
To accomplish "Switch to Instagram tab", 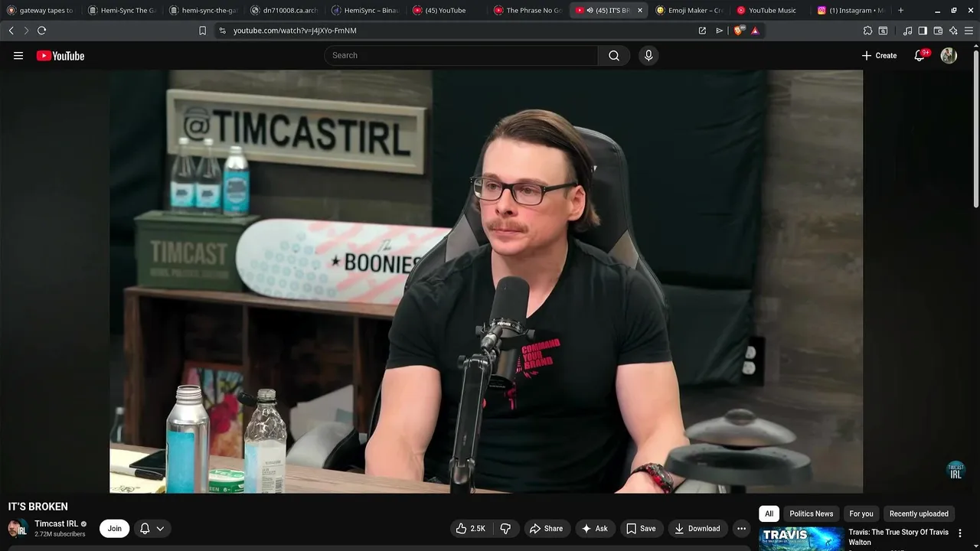I will coord(851,11).
